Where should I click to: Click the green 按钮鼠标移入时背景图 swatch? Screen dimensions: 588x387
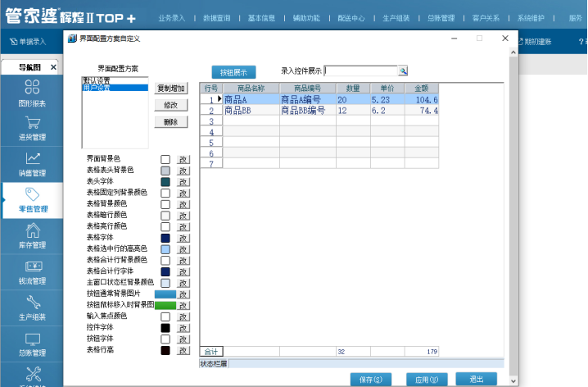[165, 306]
